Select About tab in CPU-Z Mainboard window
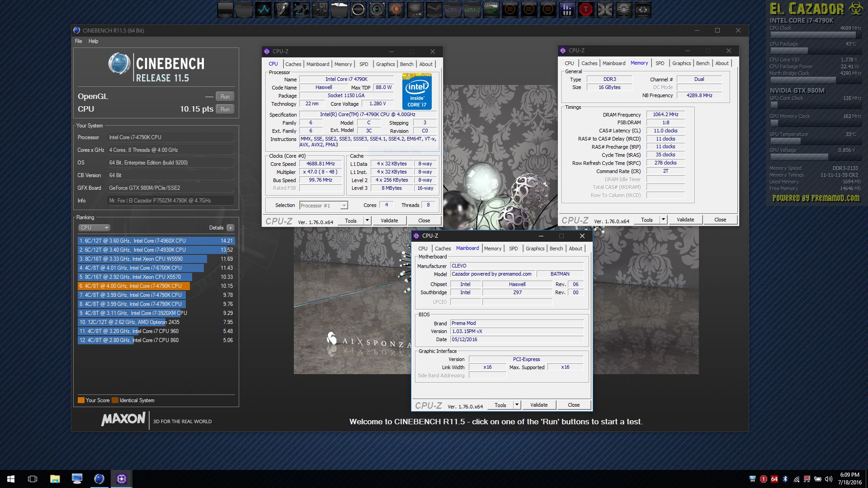Viewport: 868px width, 488px height. [576, 249]
